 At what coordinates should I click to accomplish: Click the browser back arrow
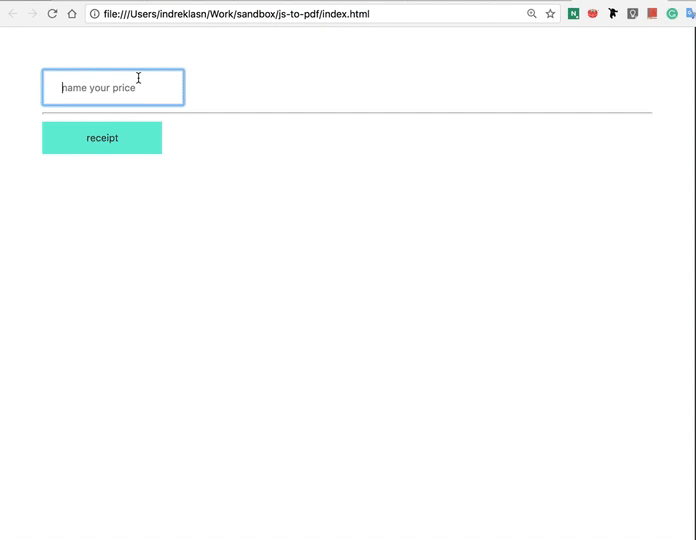pyautogui.click(x=13, y=14)
